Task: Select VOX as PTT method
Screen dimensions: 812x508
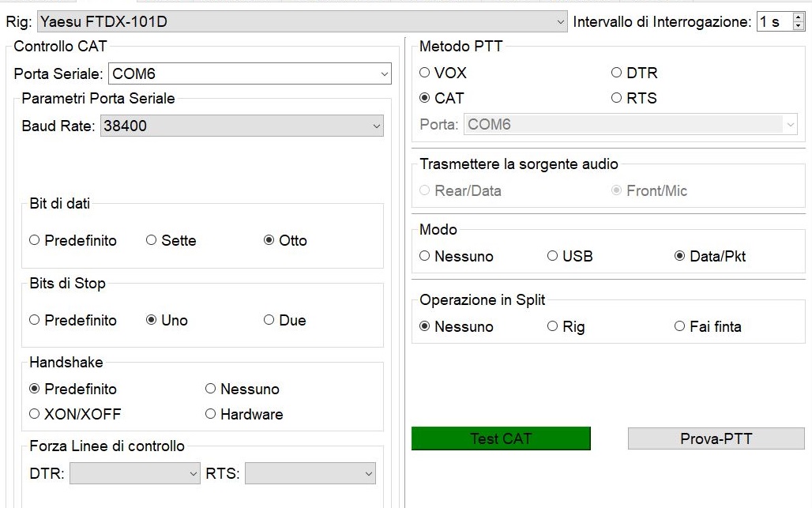Action: (425, 73)
